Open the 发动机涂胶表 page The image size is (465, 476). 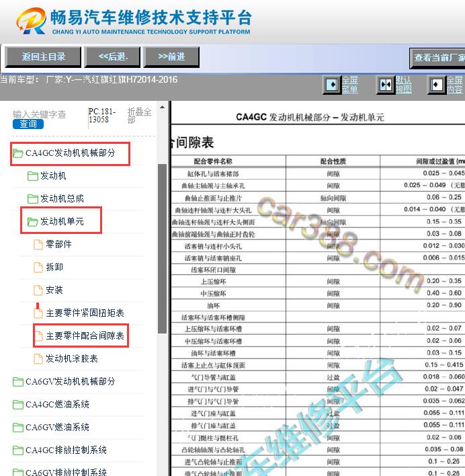[x=72, y=359]
